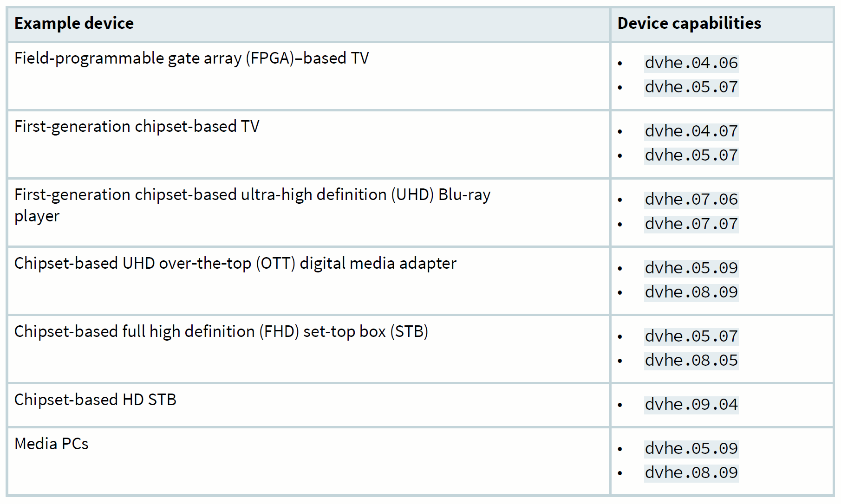This screenshot has height=504, width=841.
Task: Select dvhe.08.09 in the OTT adapter row
Action: point(691,292)
